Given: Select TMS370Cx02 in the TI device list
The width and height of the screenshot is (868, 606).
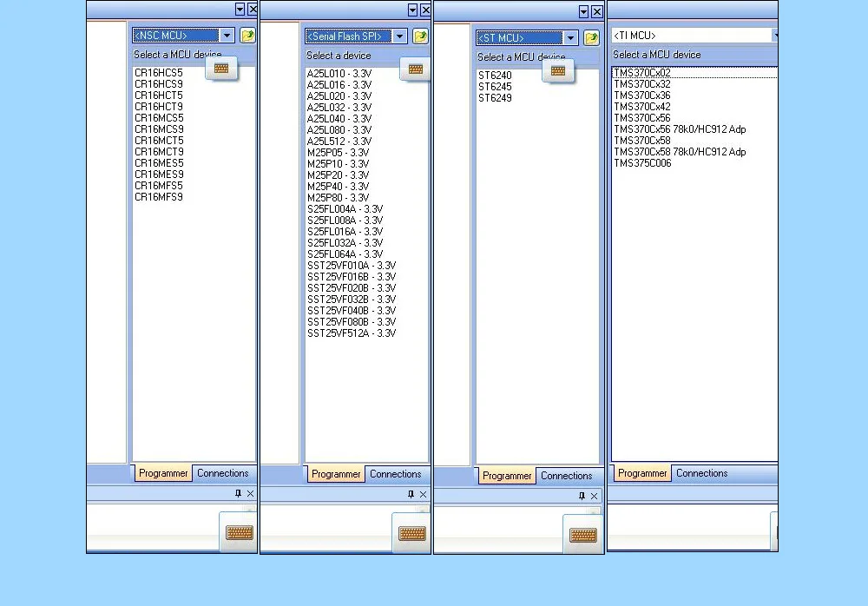Looking at the screenshot, I should point(642,73).
